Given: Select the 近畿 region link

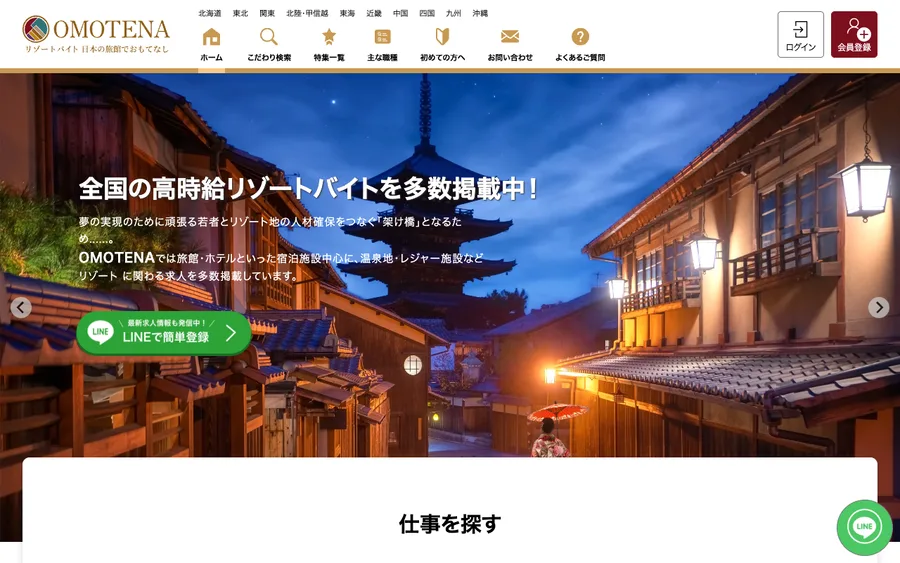Looking at the screenshot, I should (374, 13).
